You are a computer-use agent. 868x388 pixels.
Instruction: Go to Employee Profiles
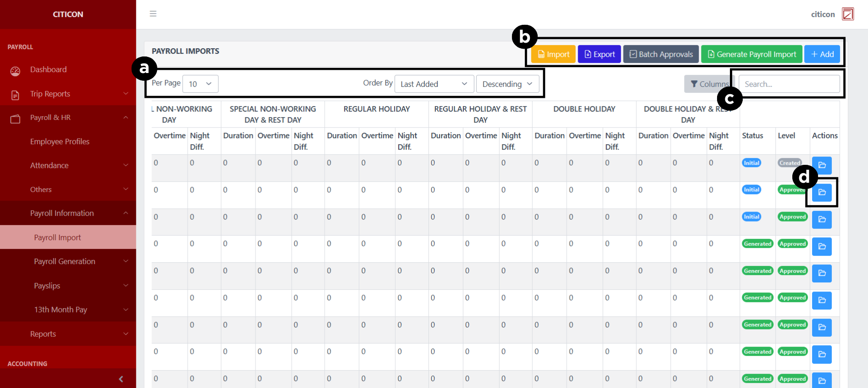(60, 141)
